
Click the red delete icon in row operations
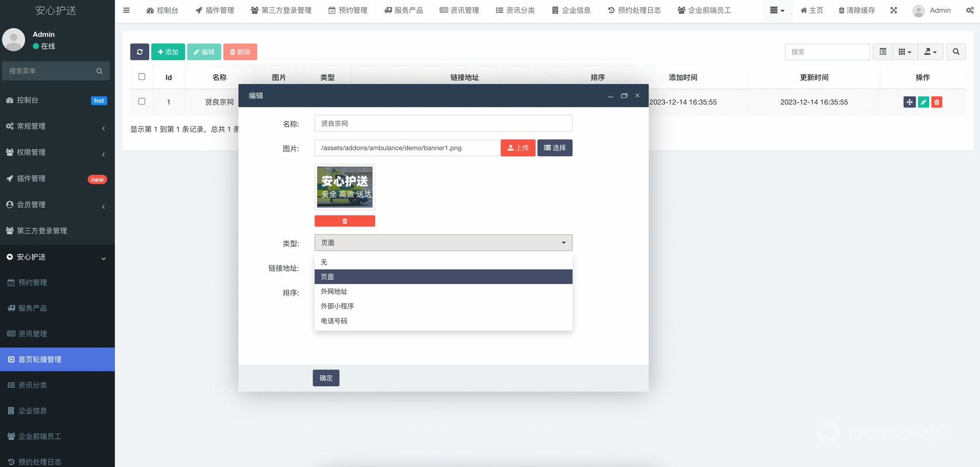pos(936,102)
